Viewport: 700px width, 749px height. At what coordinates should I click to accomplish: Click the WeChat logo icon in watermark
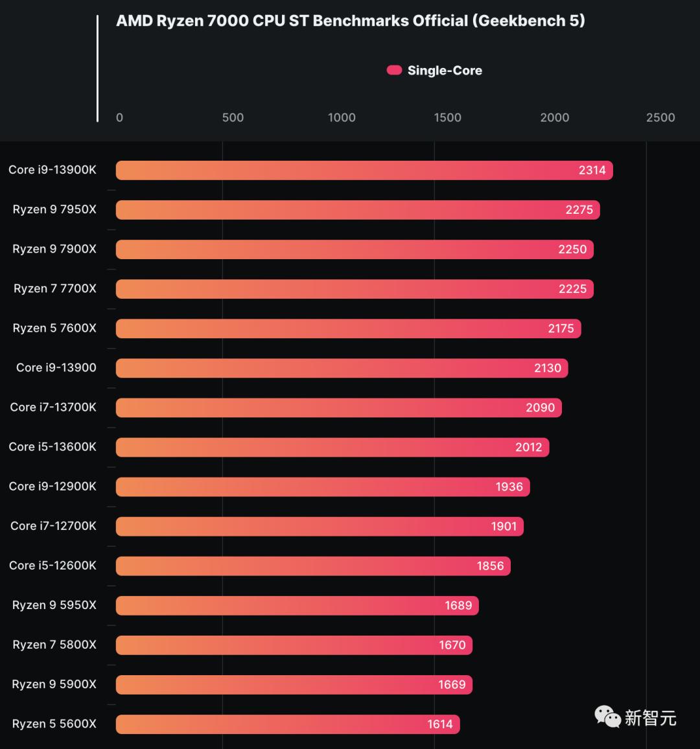coord(607,716)
